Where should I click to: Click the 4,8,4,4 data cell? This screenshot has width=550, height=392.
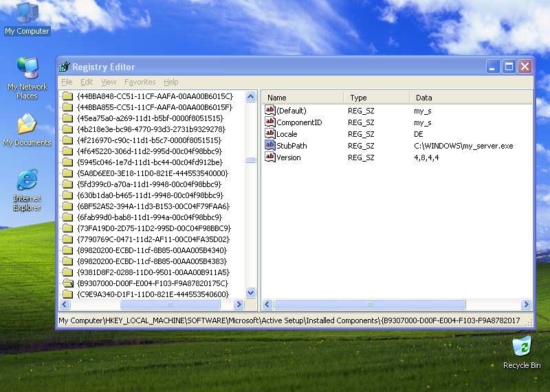click(426, 157)
